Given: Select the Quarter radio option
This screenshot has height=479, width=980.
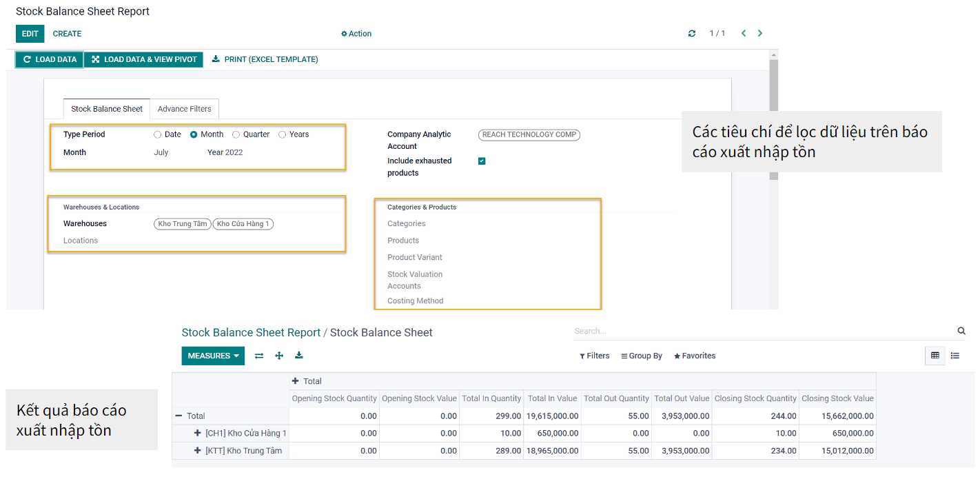Looking at the screenshot, I should click(x=236, y=135).
